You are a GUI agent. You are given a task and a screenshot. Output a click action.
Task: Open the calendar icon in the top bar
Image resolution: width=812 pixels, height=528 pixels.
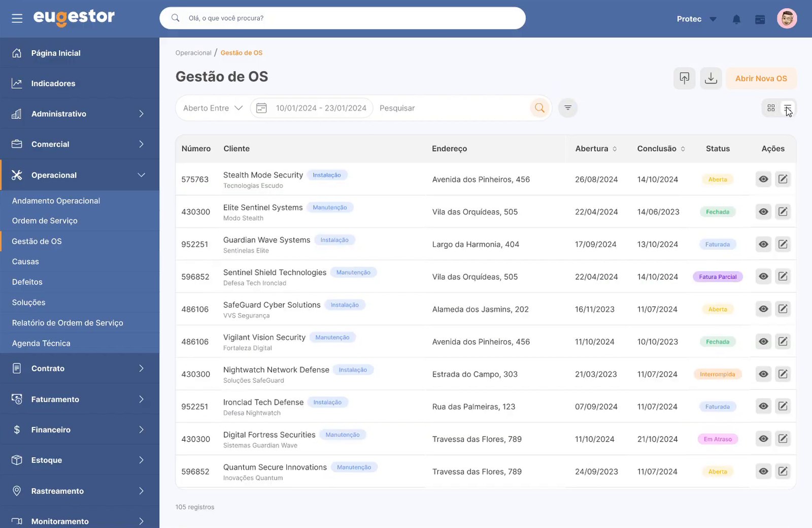point(760,19)
